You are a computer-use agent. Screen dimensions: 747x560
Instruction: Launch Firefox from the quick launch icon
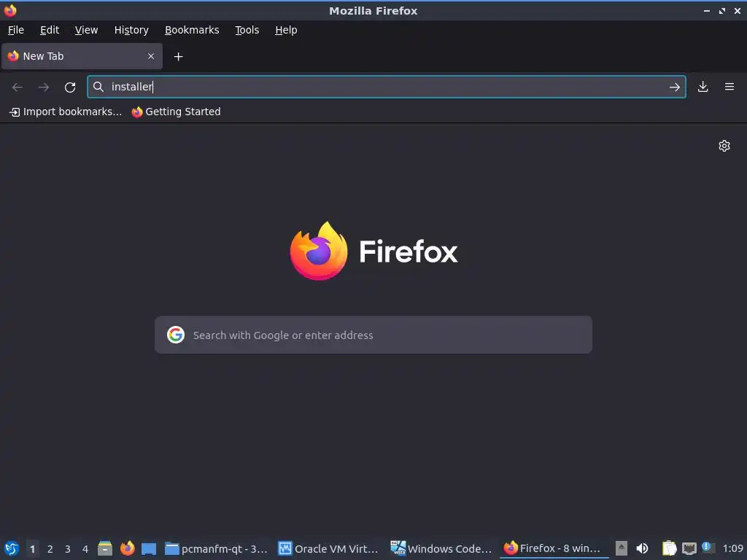coord(127,548)
